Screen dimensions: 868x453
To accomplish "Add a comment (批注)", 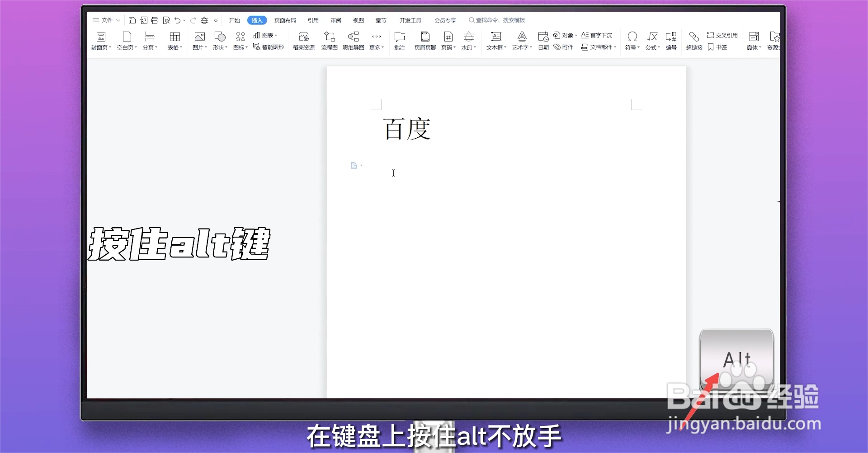I will 399,41.
